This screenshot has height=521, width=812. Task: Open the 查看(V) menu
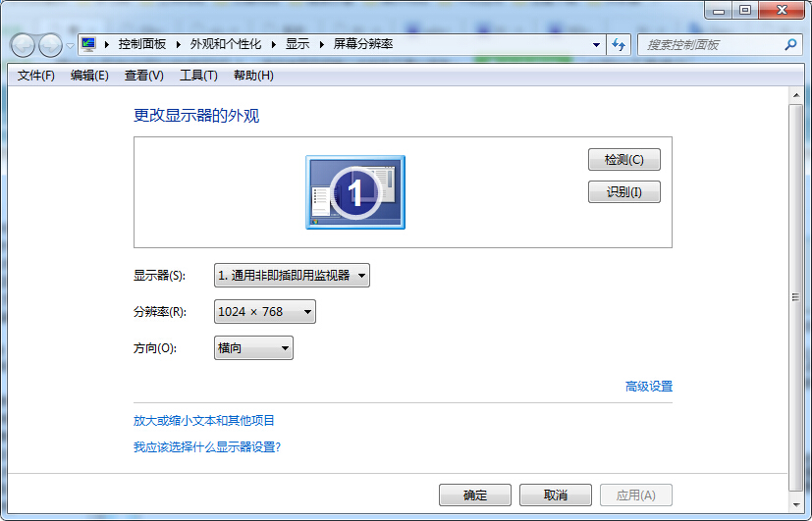point(144,76)
